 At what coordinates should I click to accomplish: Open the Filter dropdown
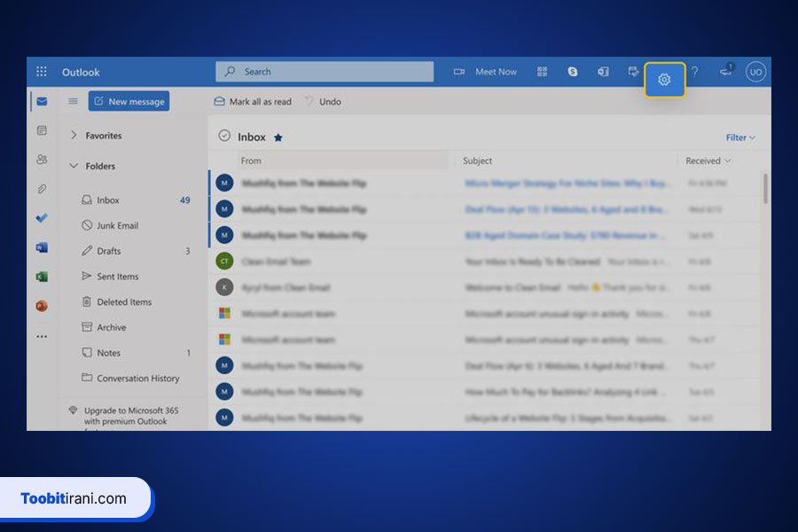point(739,137)
